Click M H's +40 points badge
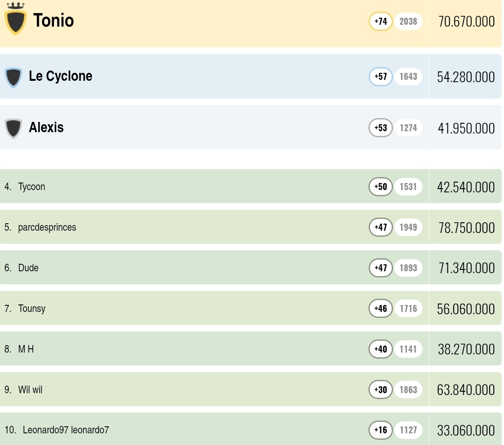Image resolution: width=504 pixels, height=445 pixels. coord(381,349)
